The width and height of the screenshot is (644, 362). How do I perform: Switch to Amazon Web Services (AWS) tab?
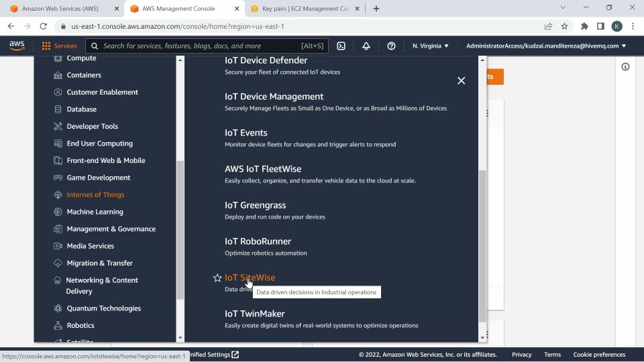coord(60,9)
